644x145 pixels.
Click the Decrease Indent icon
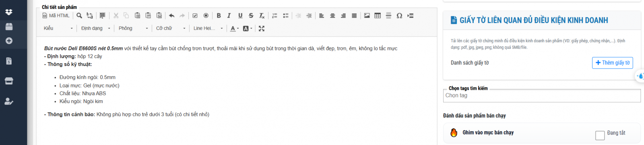[298, 16]
